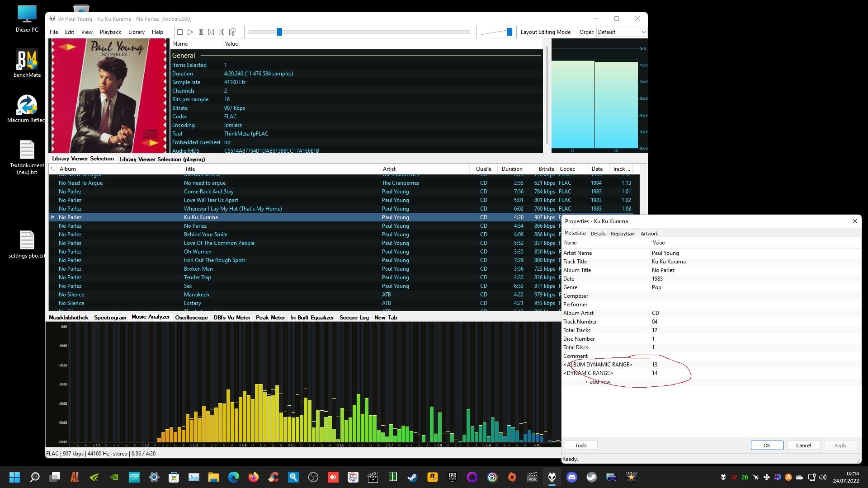Screen dimensions: 868x488
Task: Open Firefox from the taskbar
Action: pyautogui.click(x=253, y=477)
